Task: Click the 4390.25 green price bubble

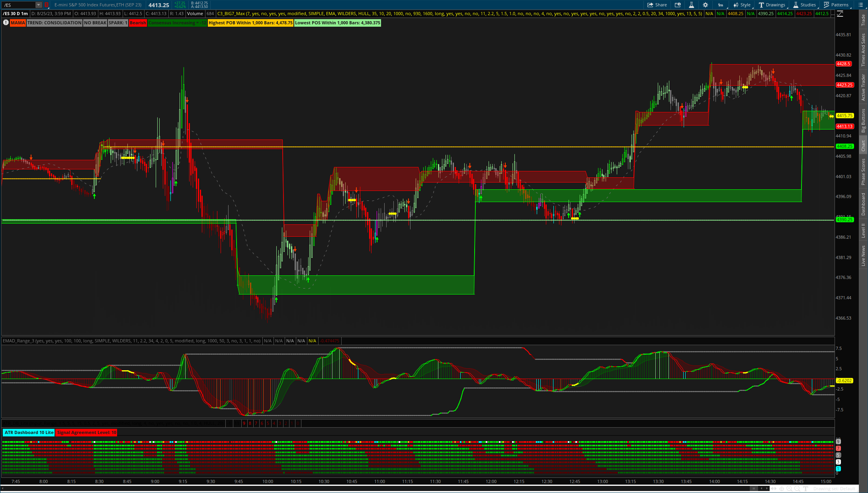Action: point(845,220)
